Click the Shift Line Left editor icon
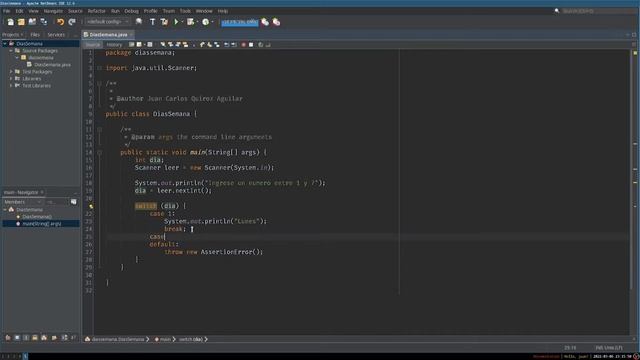Image resolution: width=640 pixels, height=360 pixels. 227,44
